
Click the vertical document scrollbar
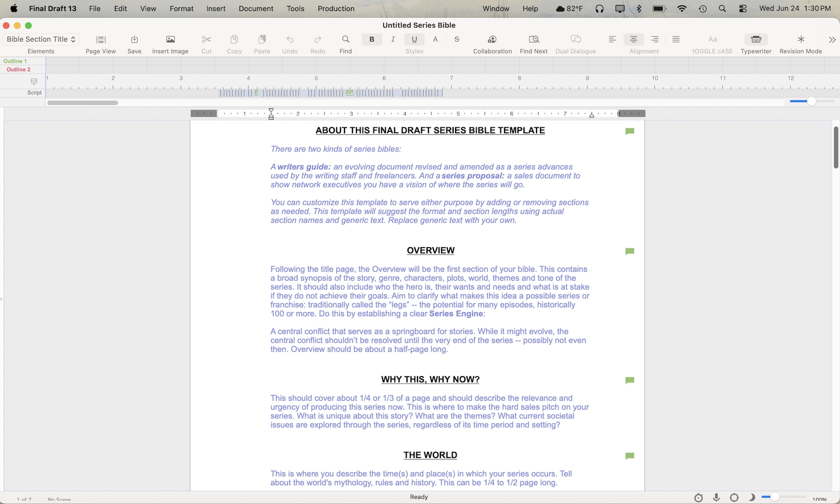835,147
